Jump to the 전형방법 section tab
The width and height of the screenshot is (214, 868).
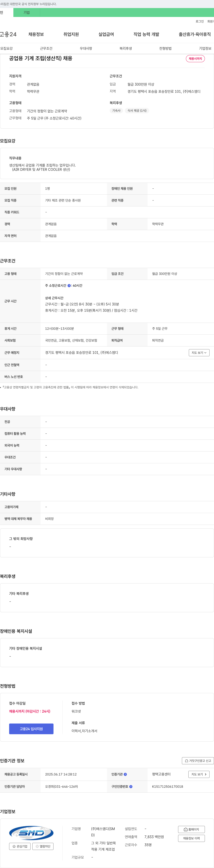tap(165, 49)
